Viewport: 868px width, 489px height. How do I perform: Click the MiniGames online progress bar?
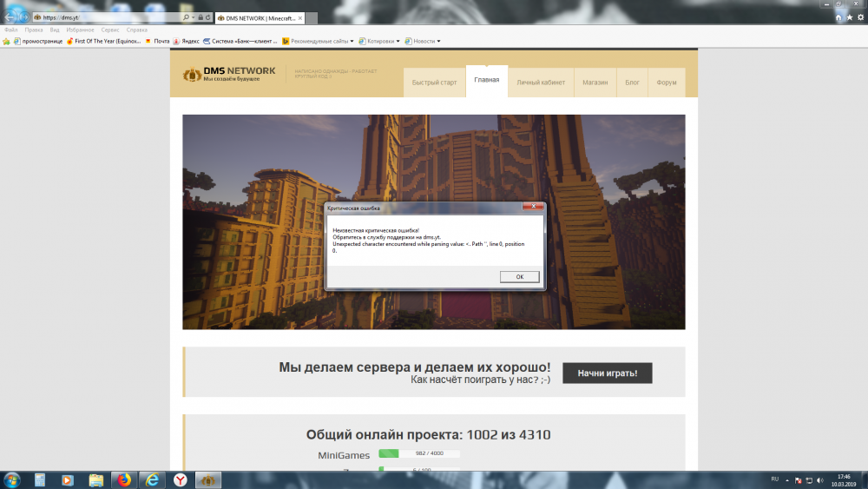click(x=419, y=453)
